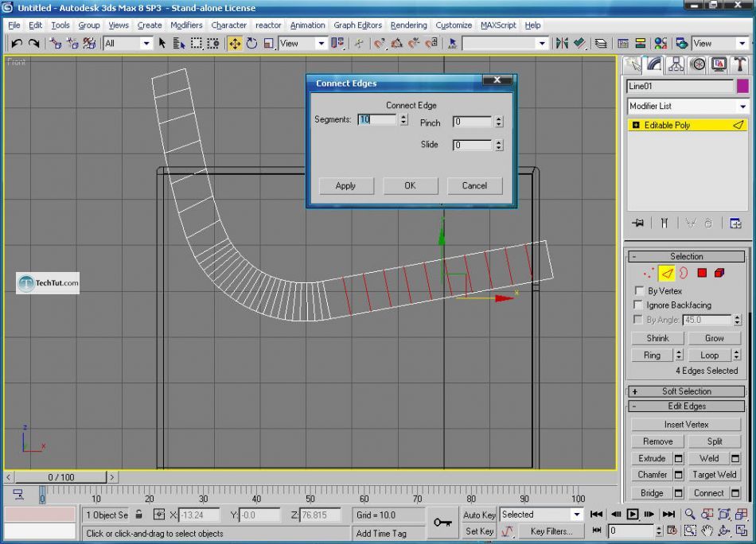The height and width of the screenshot is (544, 756).
Task: Toggle the Auto Key button
Action: click(x=479, y=515)
